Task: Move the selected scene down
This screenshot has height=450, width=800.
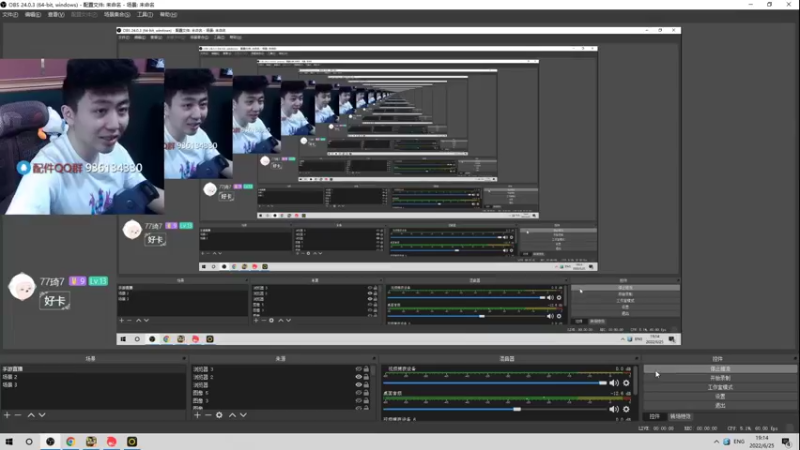Action: (42, 415)
